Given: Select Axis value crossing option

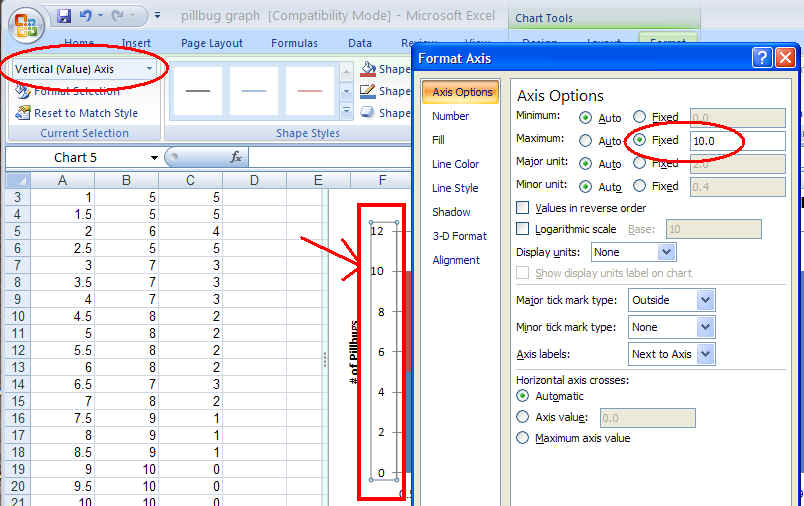Looking at the screenshot, I should pos(522,417).
